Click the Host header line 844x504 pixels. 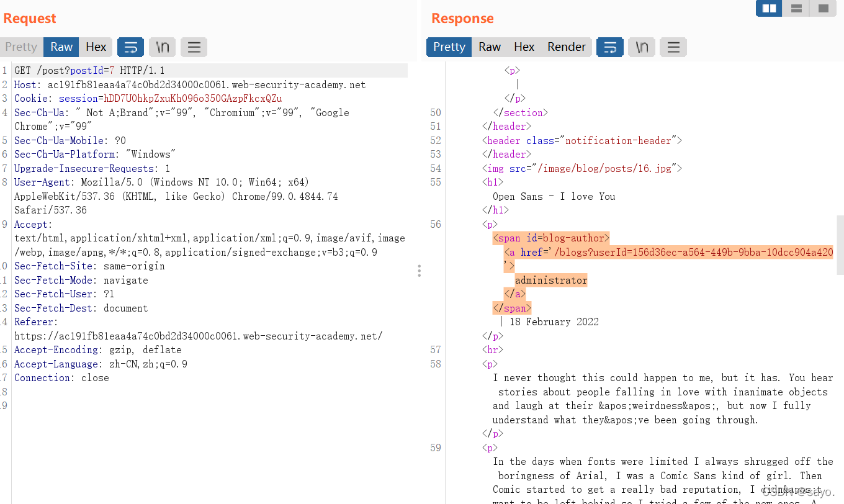pyautogui.click(x=190, y=84)
